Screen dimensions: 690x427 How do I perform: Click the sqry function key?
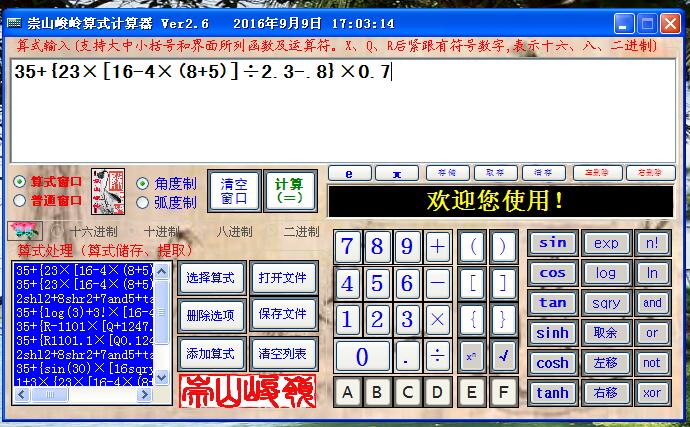pyautogui.click(x=606, y=303)
